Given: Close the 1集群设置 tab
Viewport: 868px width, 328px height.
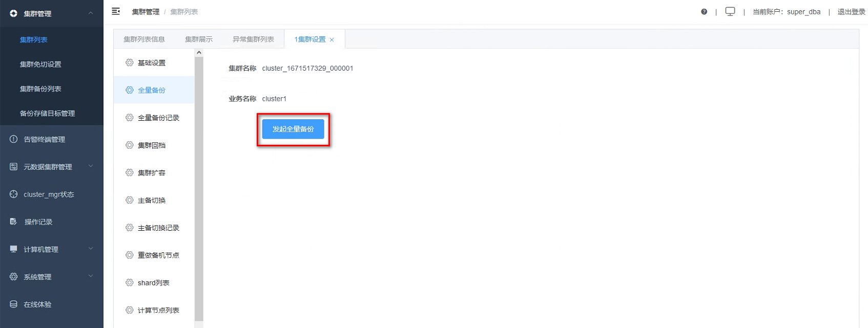Looking at the screenshot, I should (332, 40).
